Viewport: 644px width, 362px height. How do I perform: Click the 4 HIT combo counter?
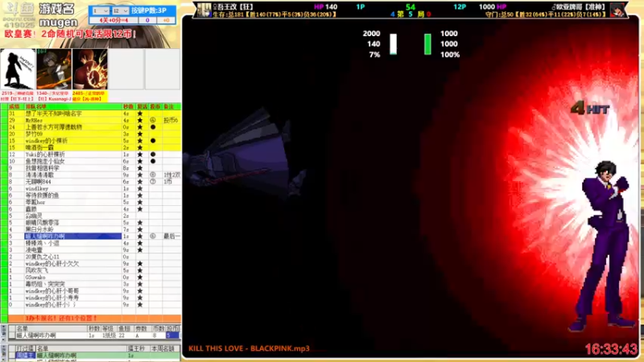pyautogui.click(x=590, y=109)
